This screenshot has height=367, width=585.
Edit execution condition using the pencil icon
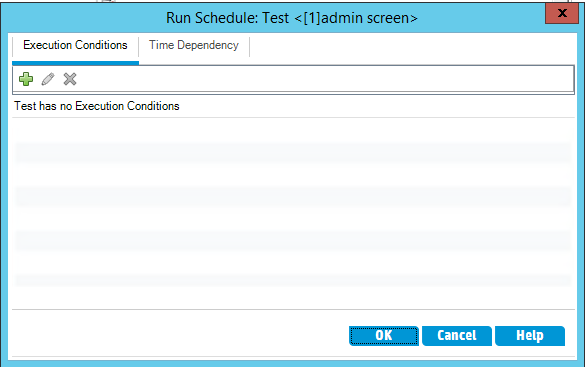coord(48,79)
